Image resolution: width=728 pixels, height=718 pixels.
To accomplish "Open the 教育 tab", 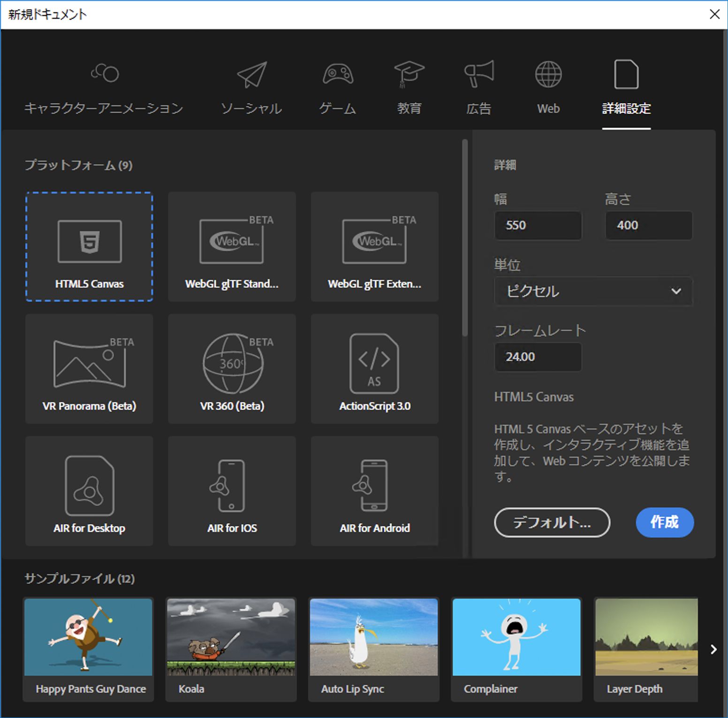I will (x=409, y=88).
